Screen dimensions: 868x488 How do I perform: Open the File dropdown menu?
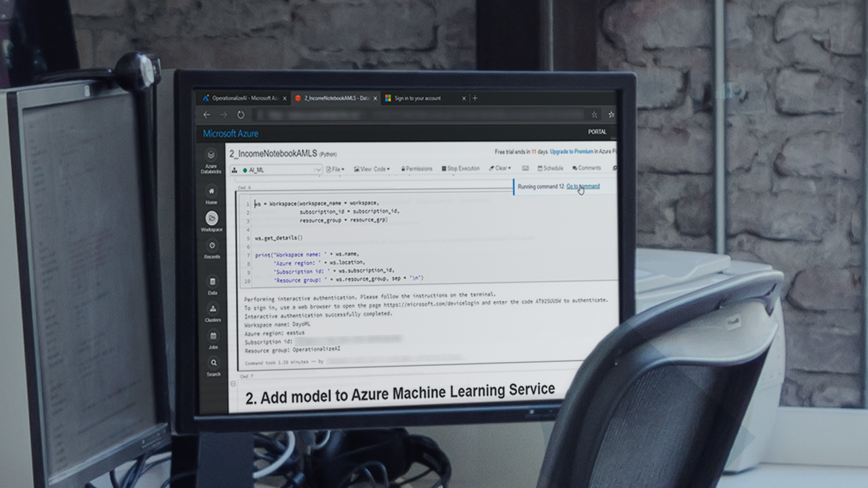[335, 169]
